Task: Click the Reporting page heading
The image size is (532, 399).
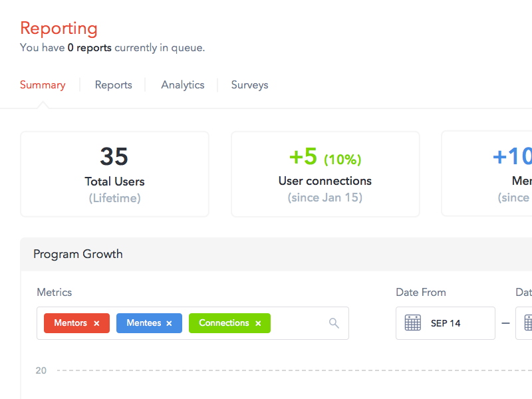Action: coord(59,29)
